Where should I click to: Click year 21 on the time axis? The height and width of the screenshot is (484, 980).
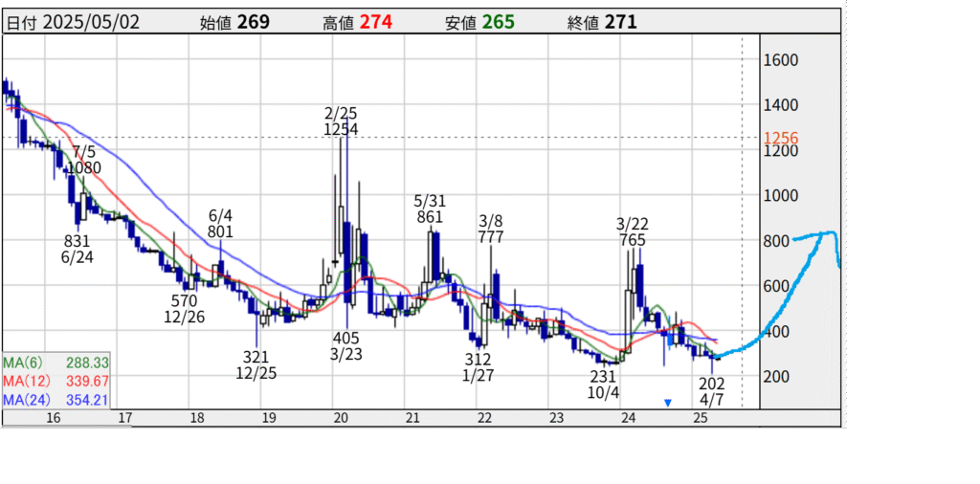[x=412, y=418]
